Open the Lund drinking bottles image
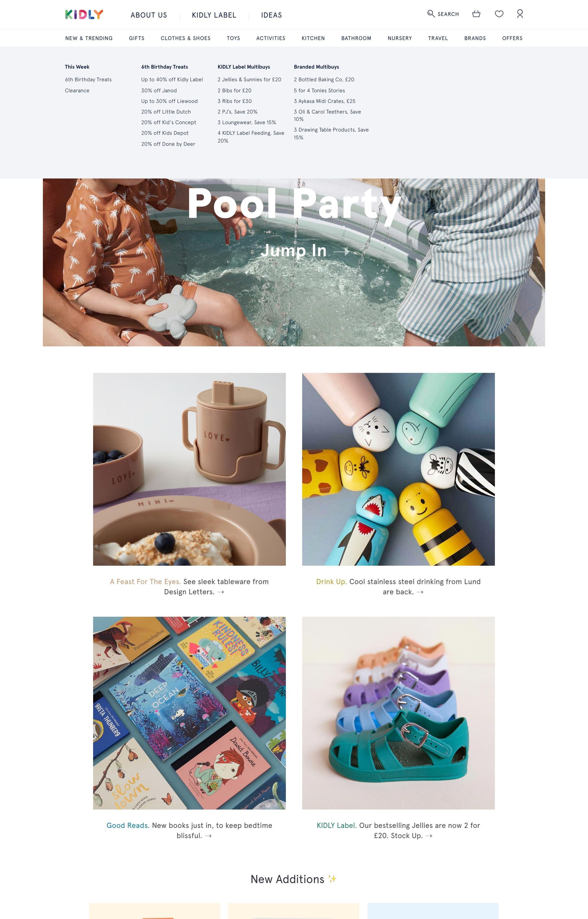 [398, 469]
